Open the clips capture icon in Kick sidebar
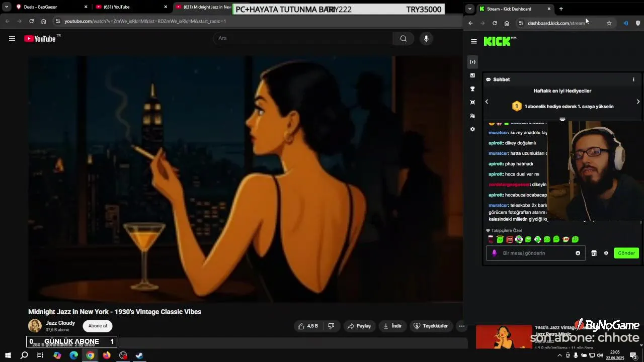The image size is (644, 362). coord(472,102)
